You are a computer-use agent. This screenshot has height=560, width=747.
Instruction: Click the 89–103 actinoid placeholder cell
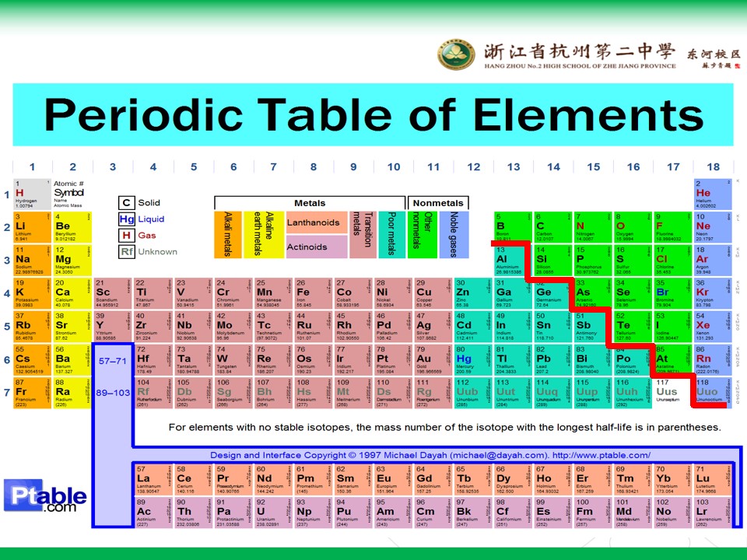[113, 393]
